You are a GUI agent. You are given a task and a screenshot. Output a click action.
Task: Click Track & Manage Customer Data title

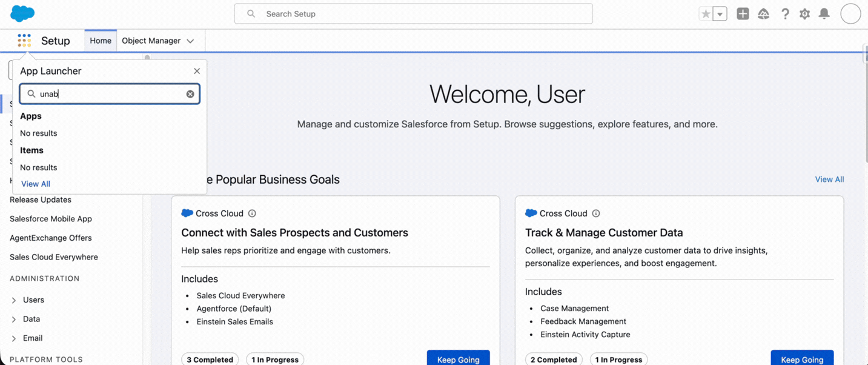(x=604, y=233)
